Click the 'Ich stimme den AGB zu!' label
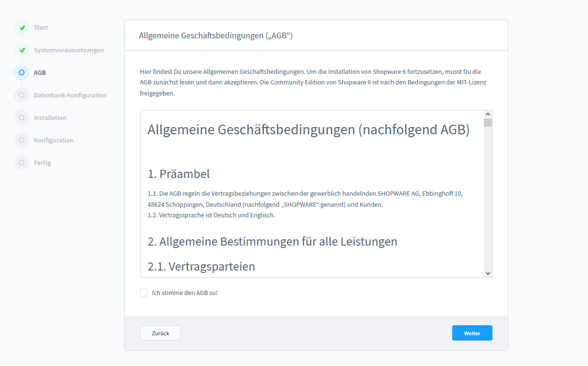This screenshot has height=366, width=588. [185, 293]
